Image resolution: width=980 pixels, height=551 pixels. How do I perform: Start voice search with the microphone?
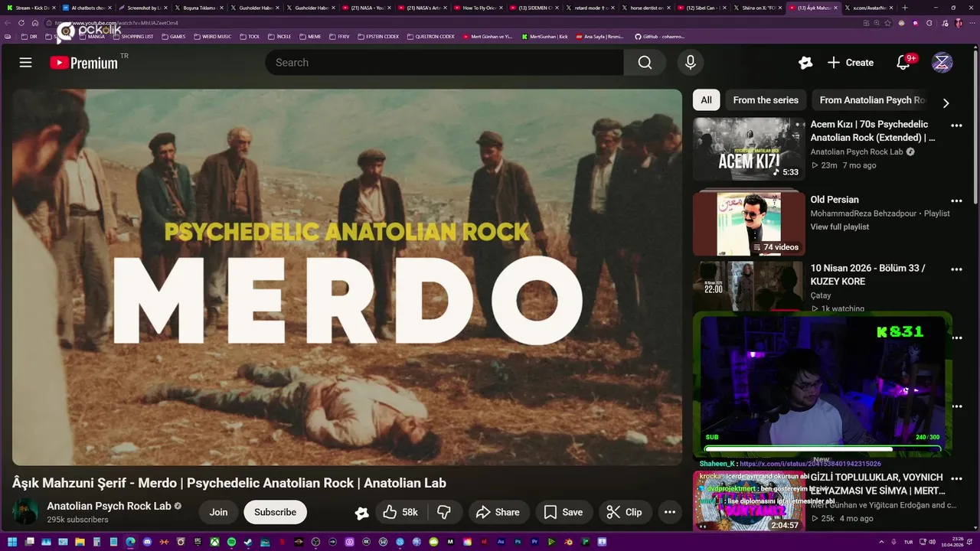[x=690, y=63]
